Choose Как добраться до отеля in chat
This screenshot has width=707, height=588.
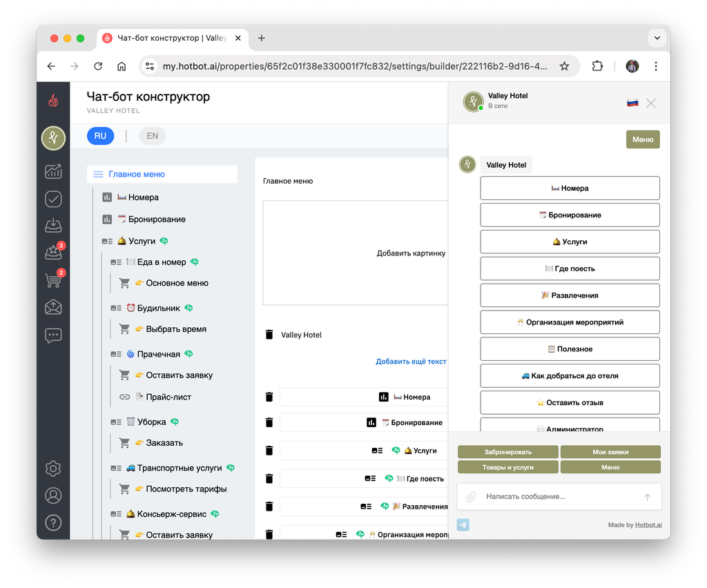[x=570, y=375]
